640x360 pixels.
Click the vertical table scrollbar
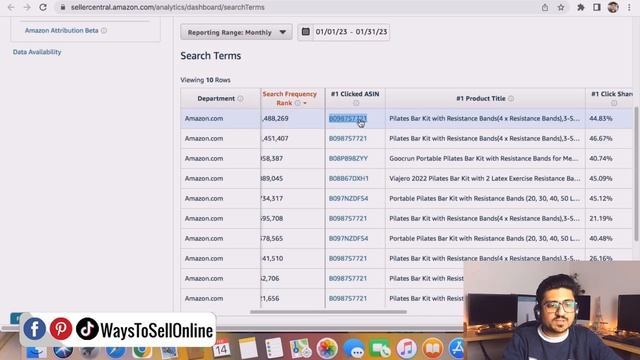[636, 173]
